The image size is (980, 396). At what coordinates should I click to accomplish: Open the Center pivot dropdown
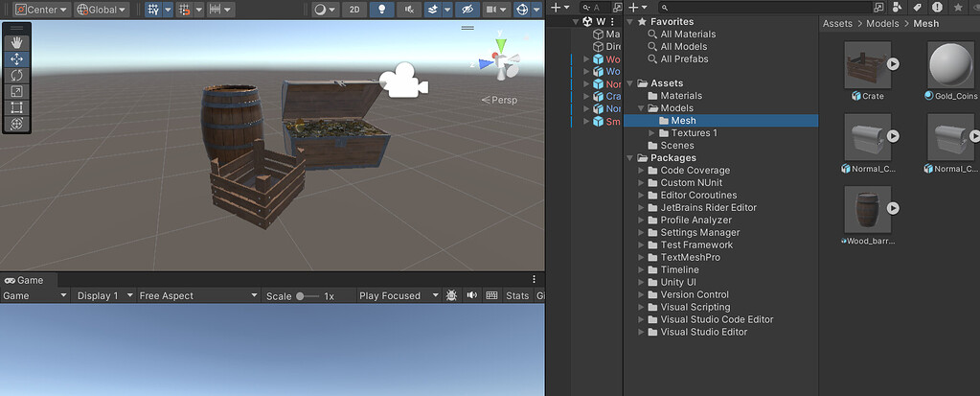(x=41, y=10)
